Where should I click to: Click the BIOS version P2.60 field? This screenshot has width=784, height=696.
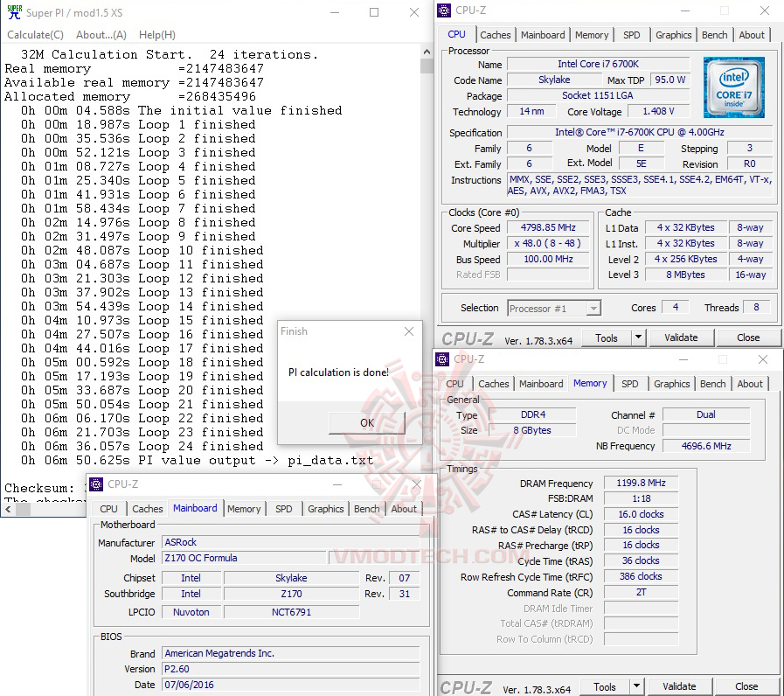tap(290, 670)
